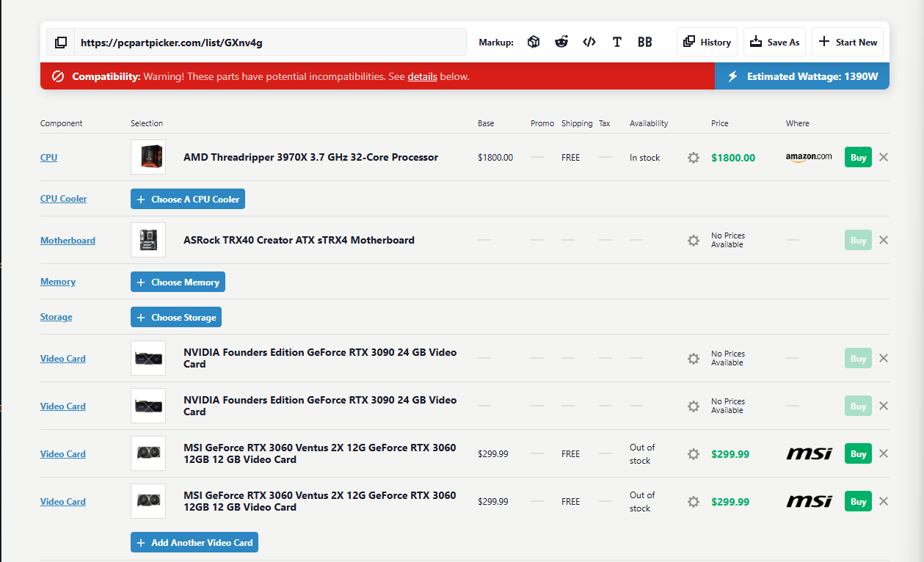Click Add Another Video Card button
This screenshot has width=924, height=562.
[x=194, y=543]
